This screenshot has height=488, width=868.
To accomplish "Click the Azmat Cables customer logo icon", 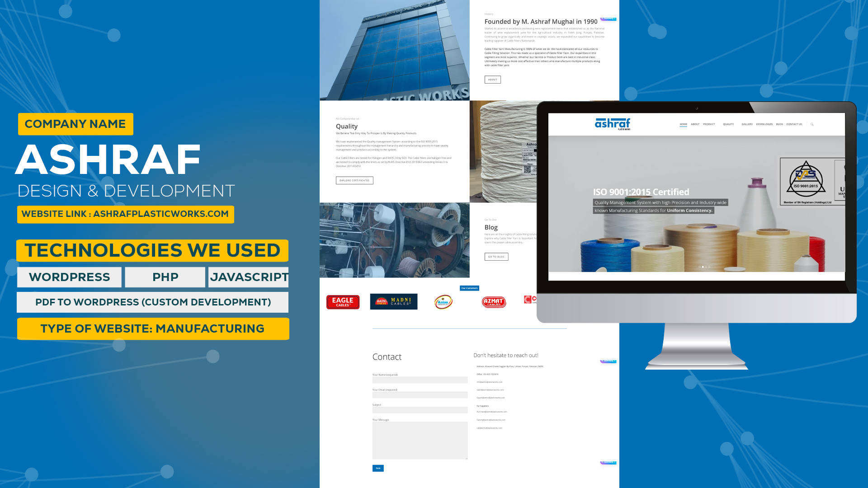I will (x=494, y=301).
